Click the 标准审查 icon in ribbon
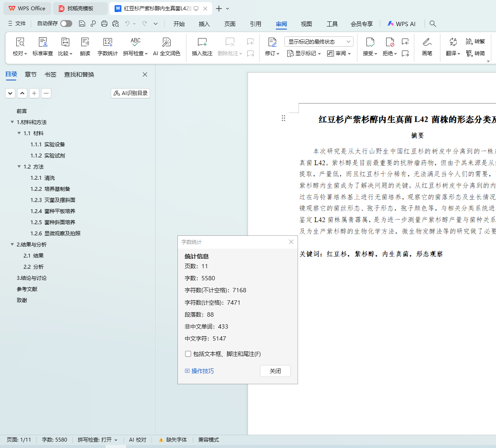The height and width of the screenshot is (448, 496). tap(43, 42)
